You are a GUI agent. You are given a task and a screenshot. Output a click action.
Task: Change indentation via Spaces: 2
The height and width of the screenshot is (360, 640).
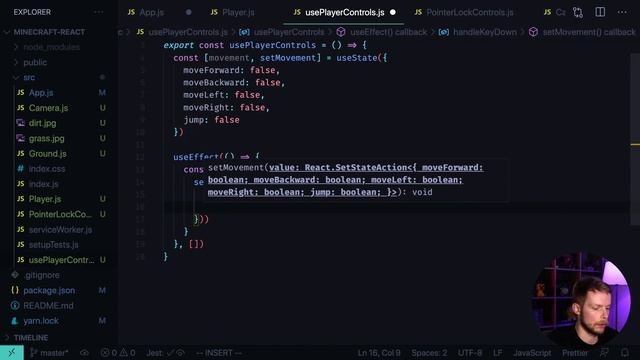click(x=429, y=353)
